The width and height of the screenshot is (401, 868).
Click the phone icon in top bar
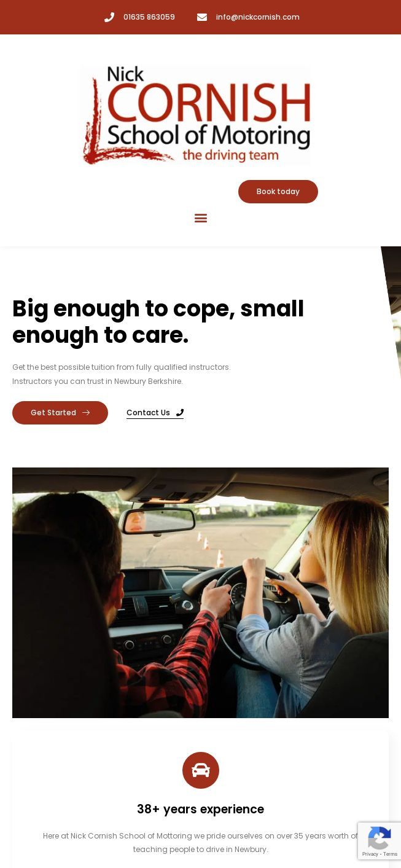109,17
